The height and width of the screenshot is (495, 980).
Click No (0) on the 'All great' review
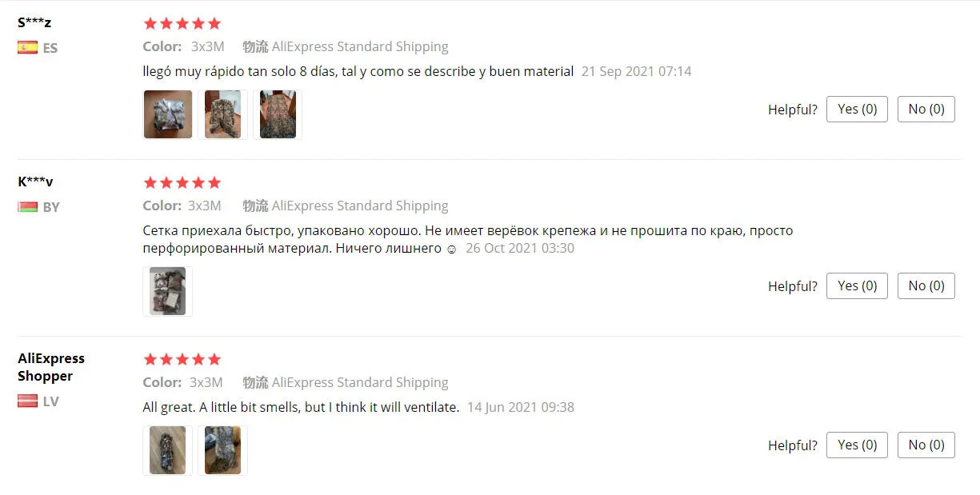926,445
